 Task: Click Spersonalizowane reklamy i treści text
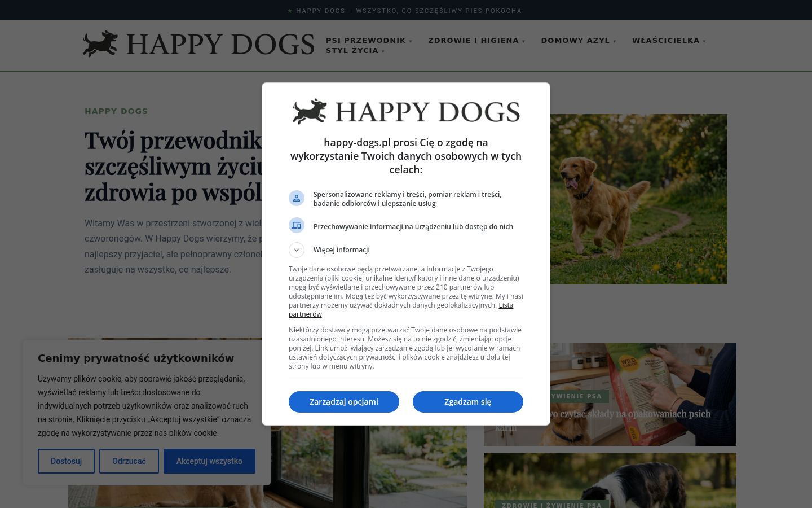[407, 199]
